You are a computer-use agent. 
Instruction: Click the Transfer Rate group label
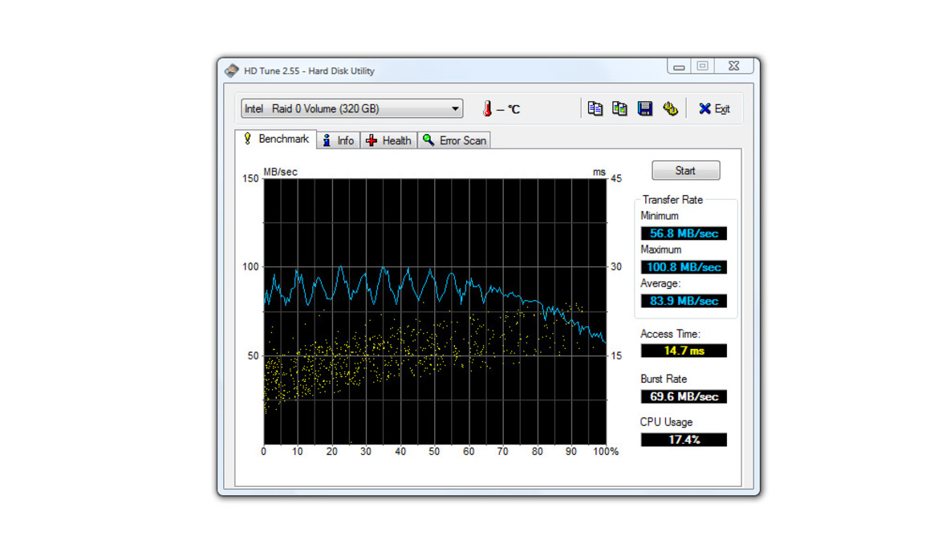[672, 200]
